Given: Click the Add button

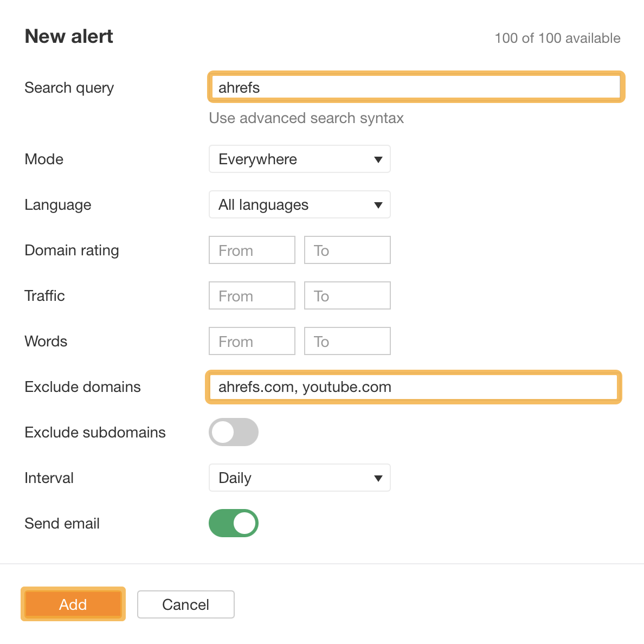Looking at the screenshot, I should click(73, 604).
